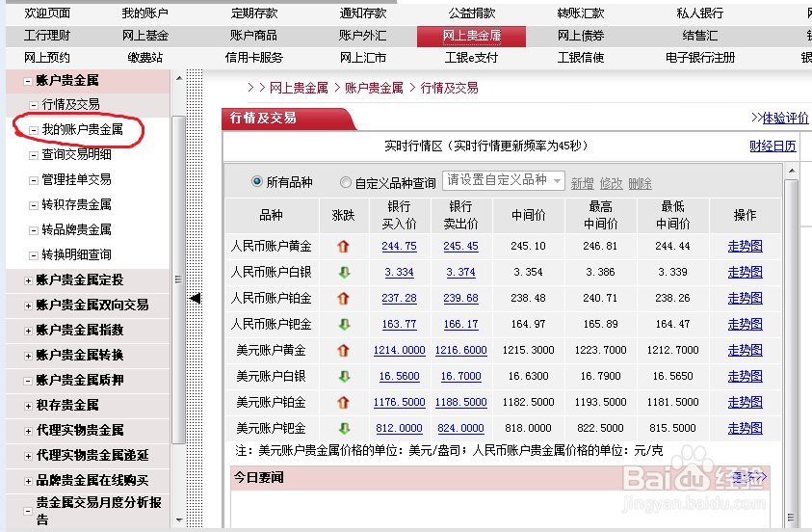Click the >>体验评价 link
Screen dimensions: 812x532
pos(779,119)
